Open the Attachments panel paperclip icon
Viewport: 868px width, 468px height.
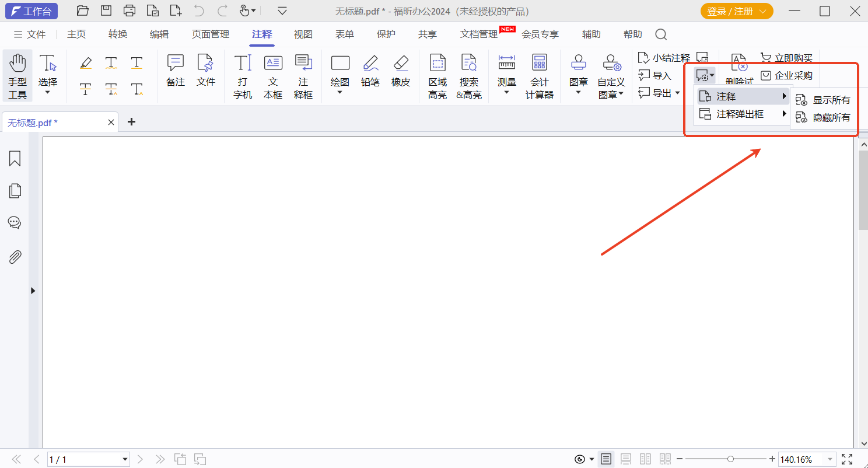15,257
